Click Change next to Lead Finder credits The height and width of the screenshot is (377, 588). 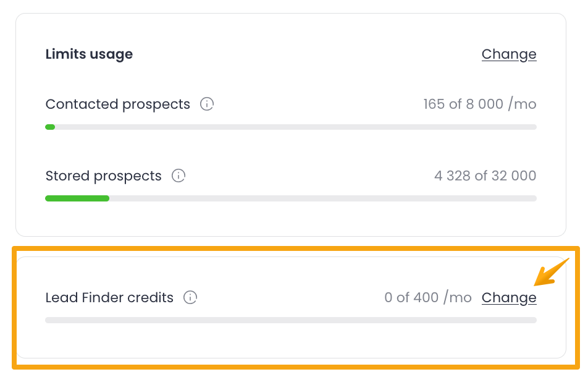coord(509,298)
